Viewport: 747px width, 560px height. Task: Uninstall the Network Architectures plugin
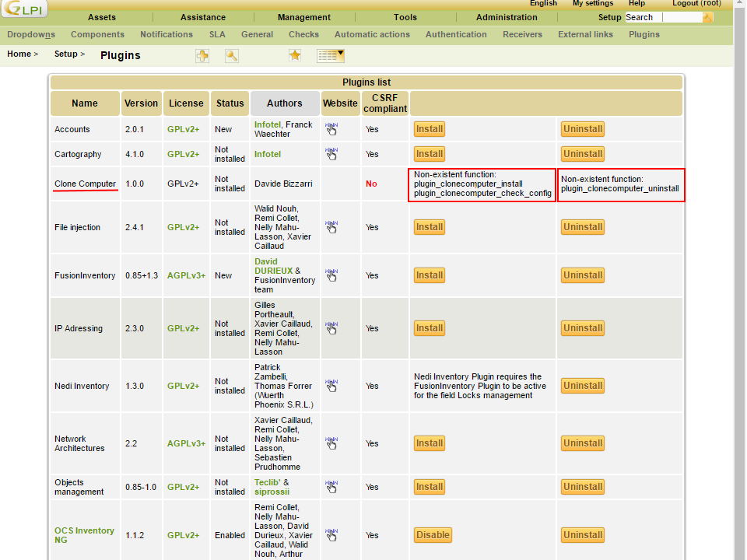pos(583,443)
